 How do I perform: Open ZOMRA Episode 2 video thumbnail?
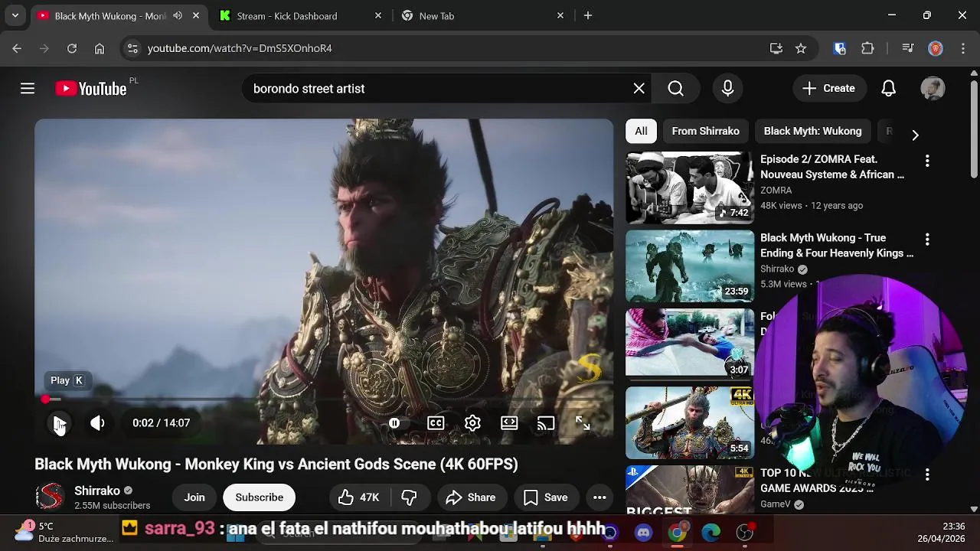coord(690,187)
